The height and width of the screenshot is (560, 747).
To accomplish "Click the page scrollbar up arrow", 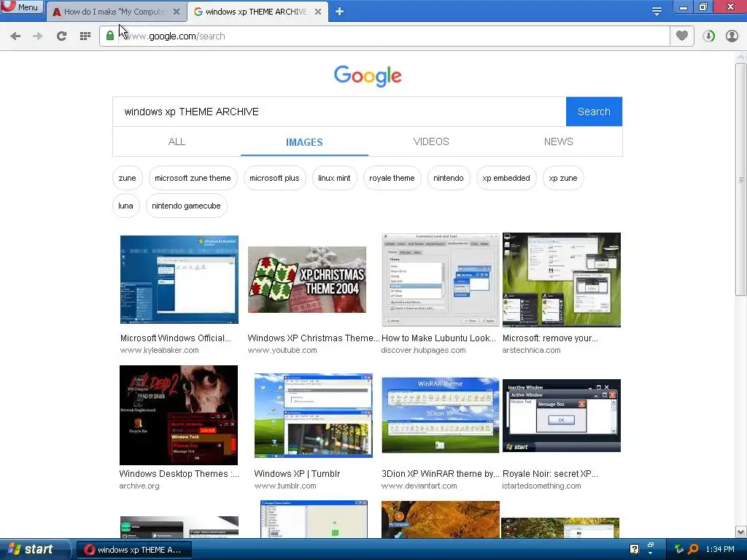I will pos(741,57).
